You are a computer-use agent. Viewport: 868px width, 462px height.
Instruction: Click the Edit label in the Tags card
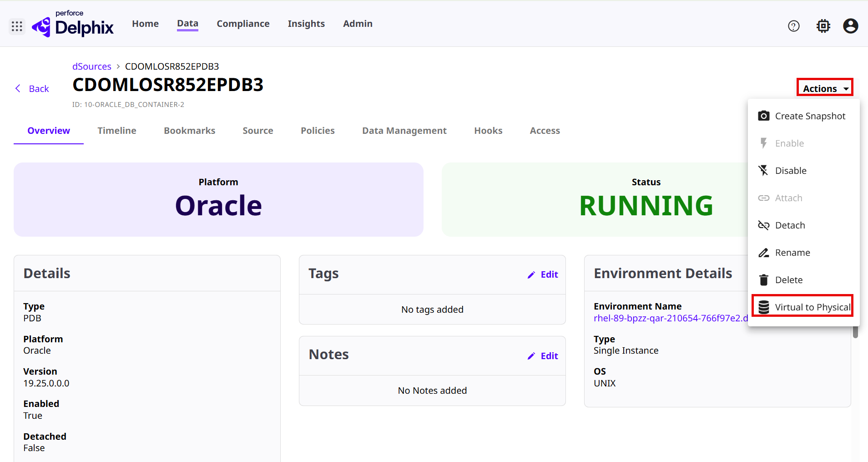point(549,274)
